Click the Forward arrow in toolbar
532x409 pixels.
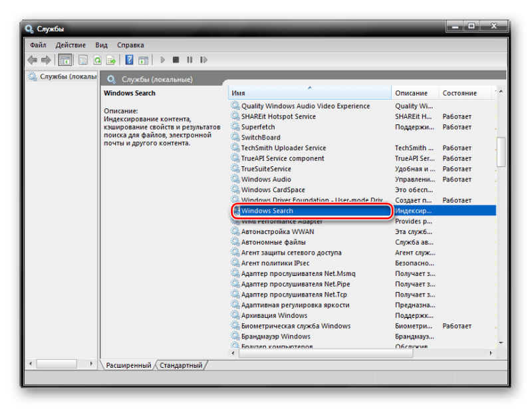click(x=45, y=60)
